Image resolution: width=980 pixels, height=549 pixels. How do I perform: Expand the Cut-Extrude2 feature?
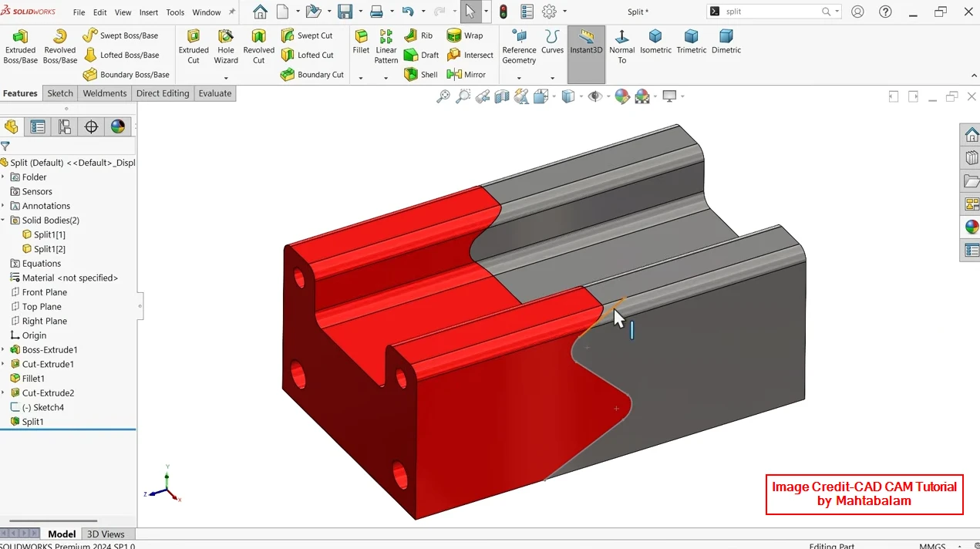3,393
